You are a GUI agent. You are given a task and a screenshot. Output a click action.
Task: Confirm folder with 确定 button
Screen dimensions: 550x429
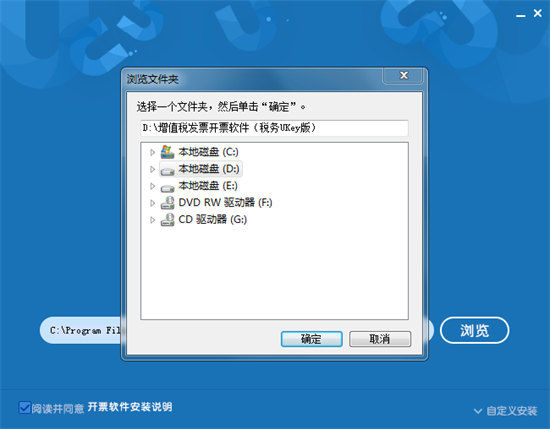click(x=311, y=339)
